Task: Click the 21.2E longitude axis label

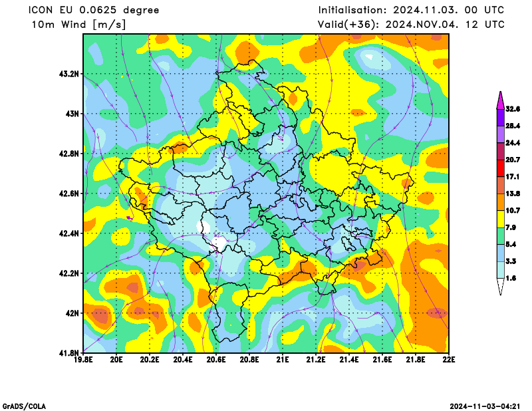Action: (x=316, y=359)
